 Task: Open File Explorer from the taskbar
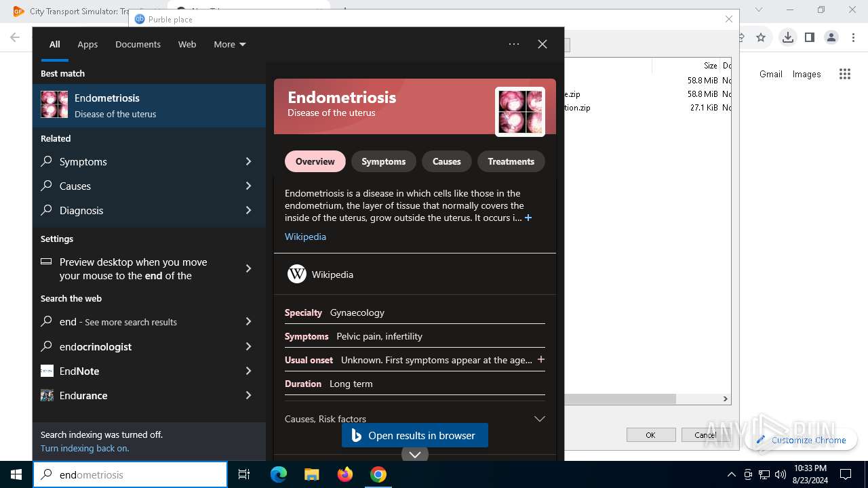[x=311, y=474]
